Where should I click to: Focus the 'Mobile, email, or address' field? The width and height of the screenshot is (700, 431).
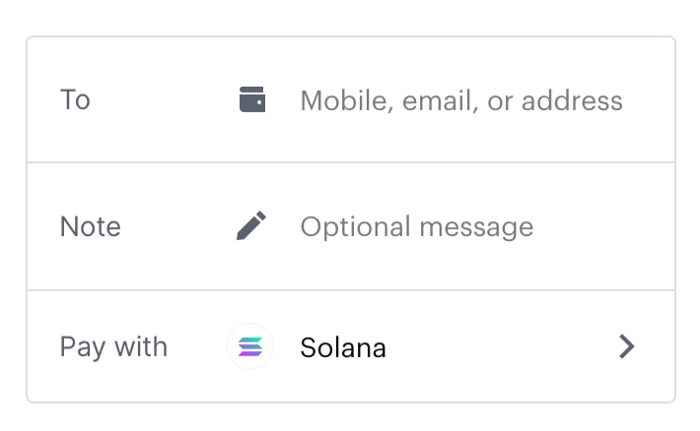461,100
